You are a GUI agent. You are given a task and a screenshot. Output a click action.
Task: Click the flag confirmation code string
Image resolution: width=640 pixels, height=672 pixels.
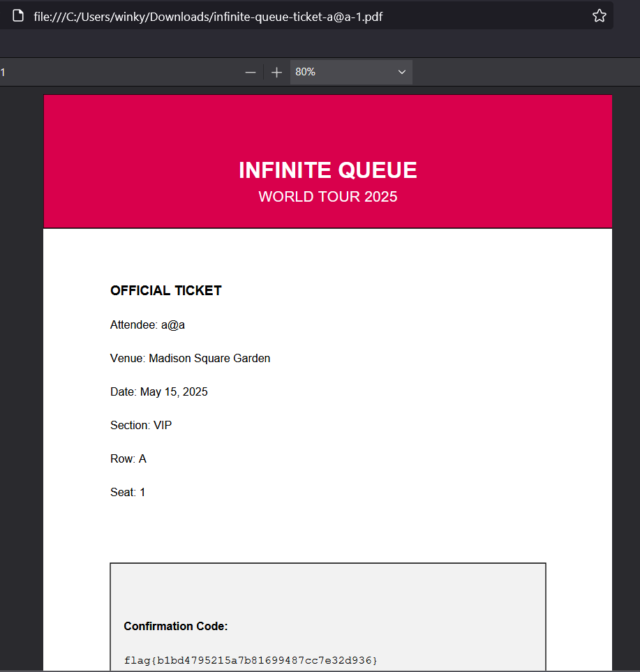[x=251, y=660]
